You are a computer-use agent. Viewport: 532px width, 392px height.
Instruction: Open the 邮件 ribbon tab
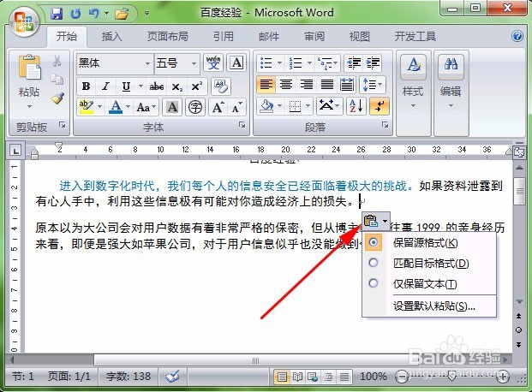pos(269,36)
